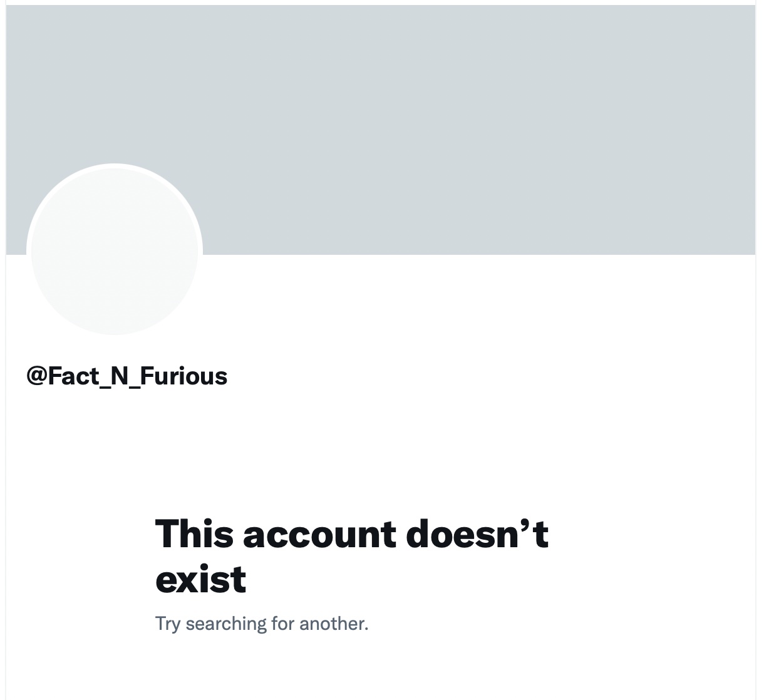Click the empty circular profile avatar placeholder

point(115,251)
